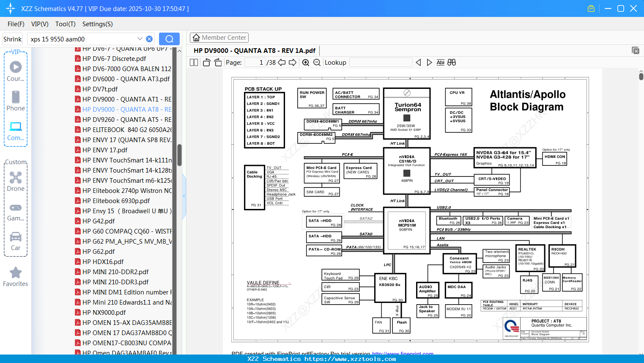Toggle the Abi whole-word match icon

tap(440, 63)
